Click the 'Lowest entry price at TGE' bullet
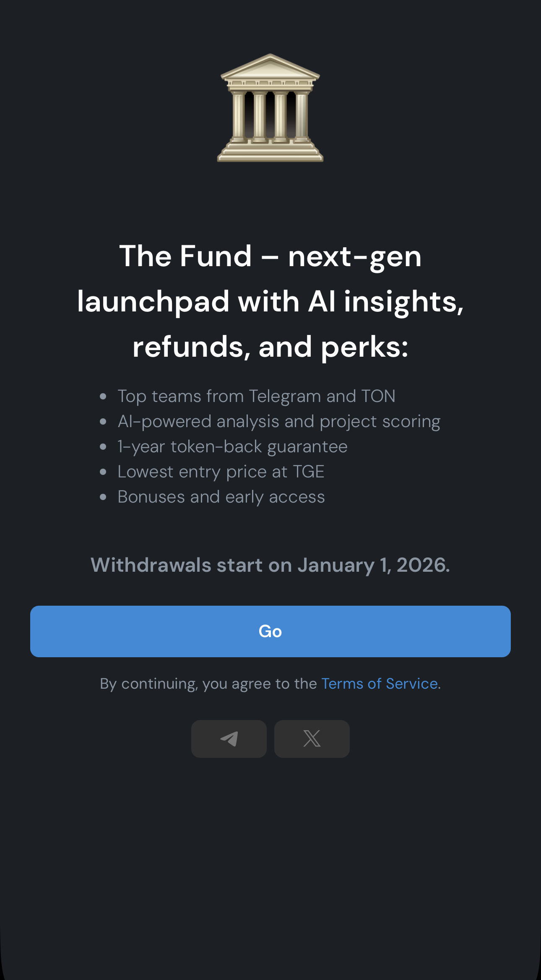Screen dimensions: 541x980 coord(221,471)
